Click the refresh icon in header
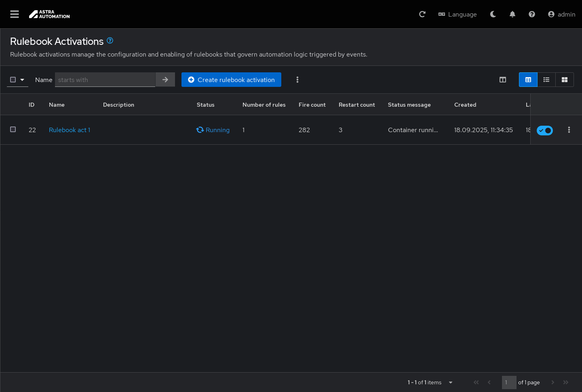The width and height of the screenshot is (582, 392). point(422,14)
